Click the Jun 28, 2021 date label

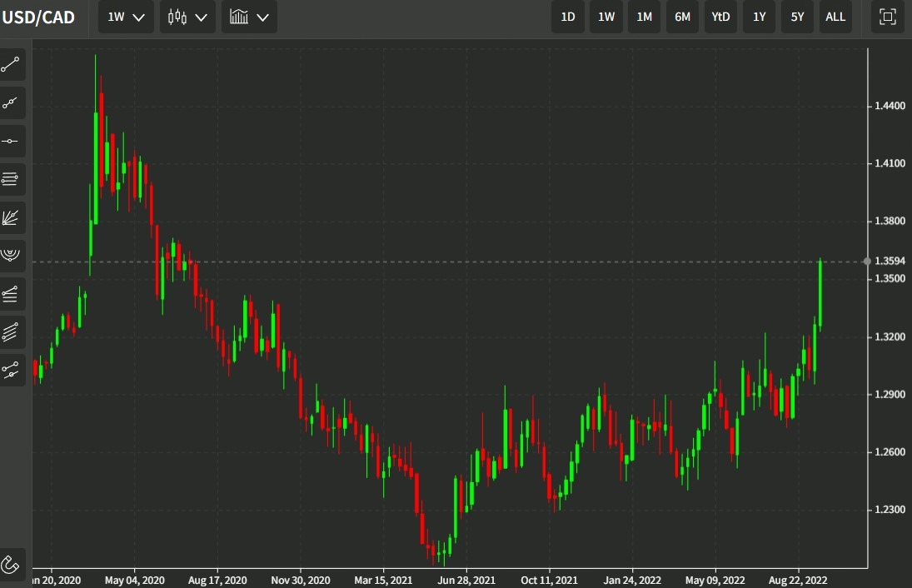[466, 580]
